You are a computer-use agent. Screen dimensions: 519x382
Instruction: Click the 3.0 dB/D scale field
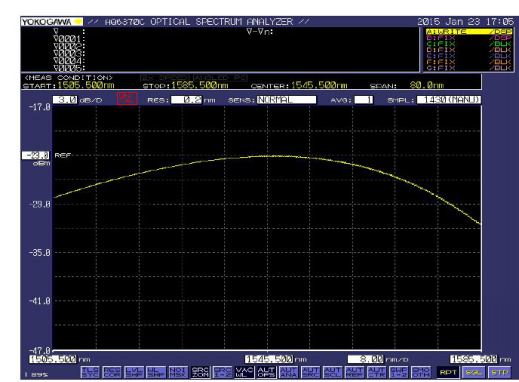(x=65, y=100)
